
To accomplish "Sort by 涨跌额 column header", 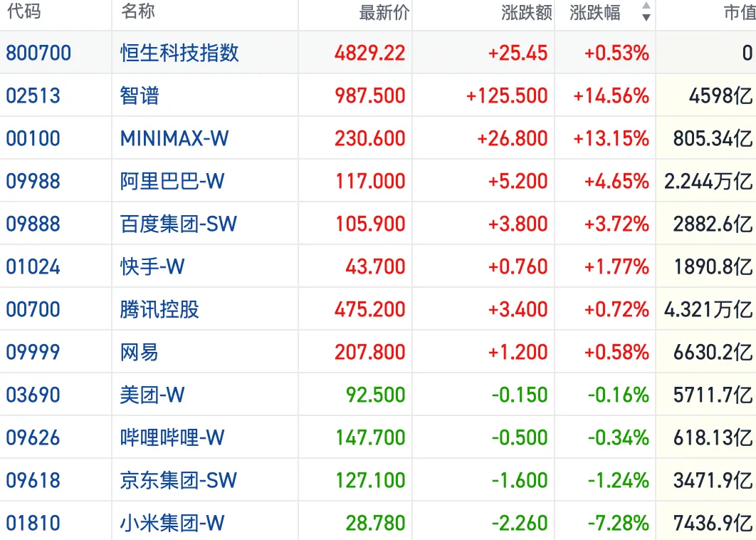I will [x=527, y=13].
